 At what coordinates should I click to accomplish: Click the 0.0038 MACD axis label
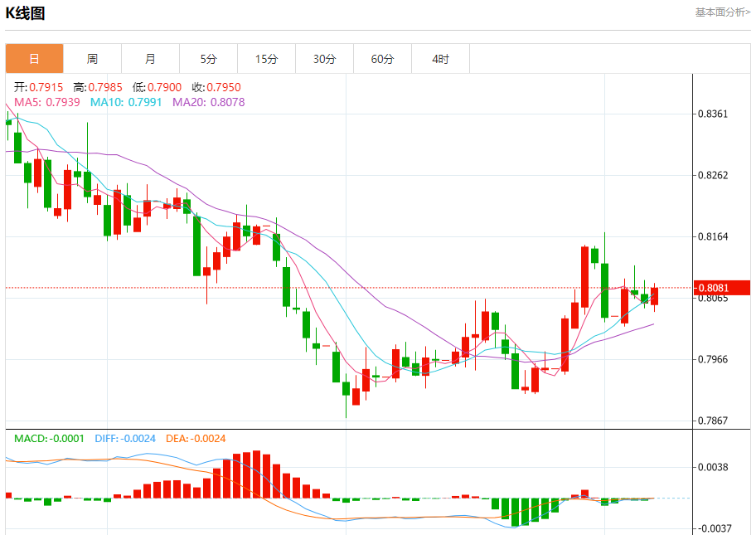[x=713, y=467]
